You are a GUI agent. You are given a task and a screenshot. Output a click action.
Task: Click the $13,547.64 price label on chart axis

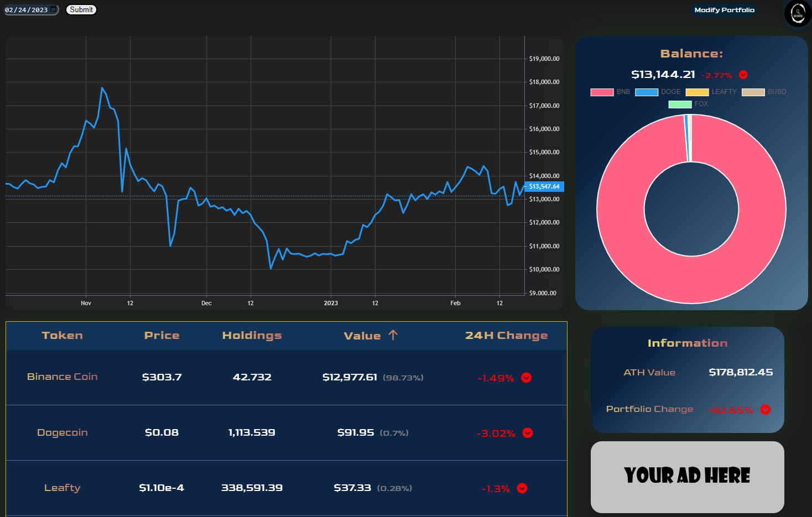pyautogui.click(x=544, y=186)
